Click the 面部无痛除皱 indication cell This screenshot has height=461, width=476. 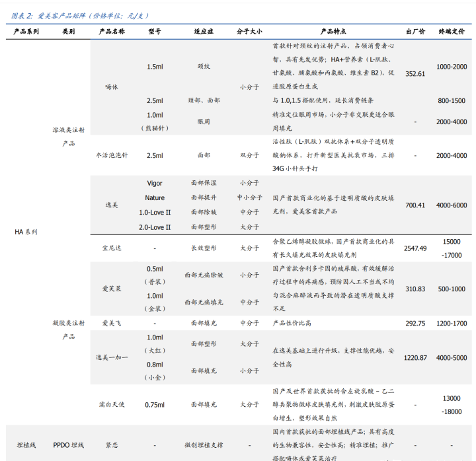[x=204, y=275]
